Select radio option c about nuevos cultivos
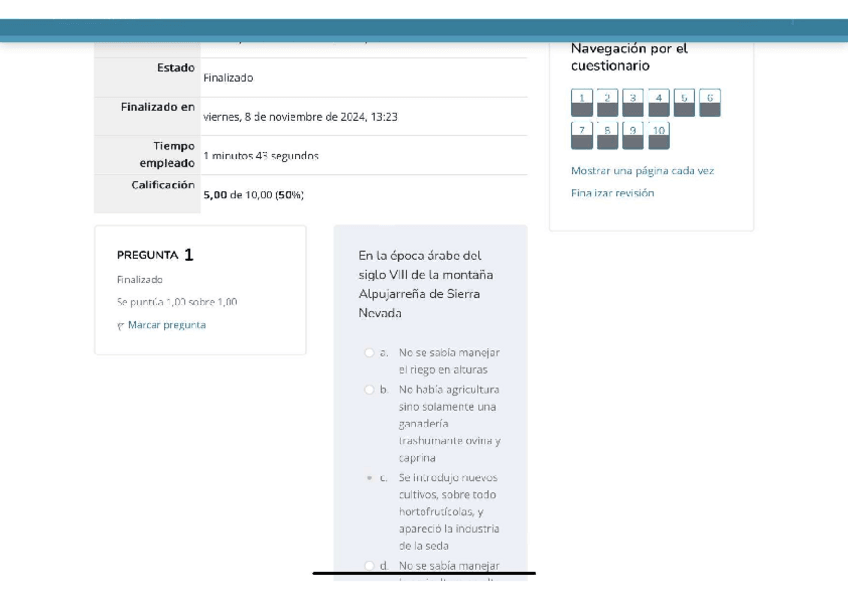This screenshot has width=848, height=599. click(369, 477)
